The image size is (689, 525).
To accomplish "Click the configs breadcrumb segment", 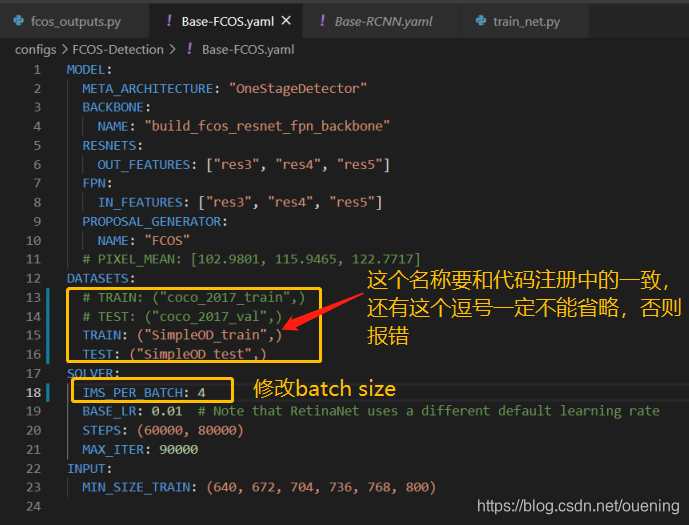I will pos(36,50).
